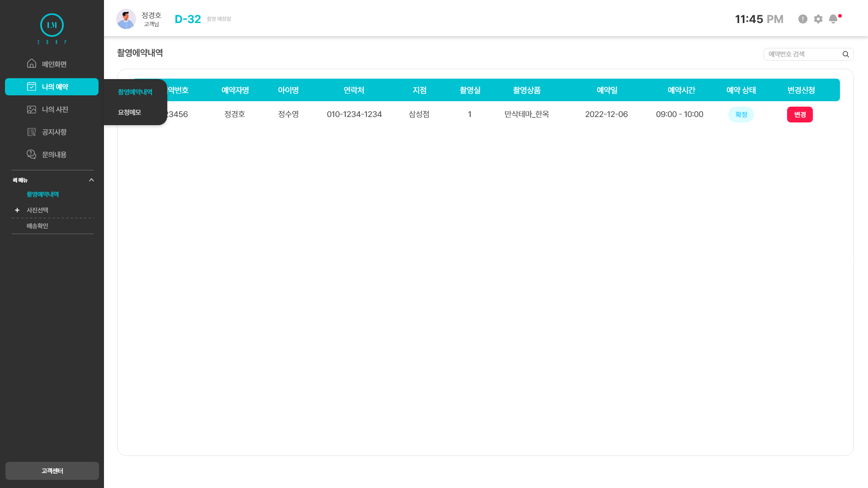Expand 사진선택 with the plus icon
The image size is (868, 488).
tap(17, 210)
